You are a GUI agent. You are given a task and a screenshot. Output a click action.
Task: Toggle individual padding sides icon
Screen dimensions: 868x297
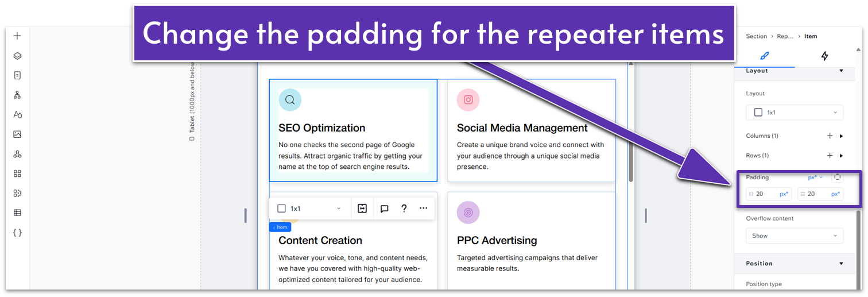point(838,177)
